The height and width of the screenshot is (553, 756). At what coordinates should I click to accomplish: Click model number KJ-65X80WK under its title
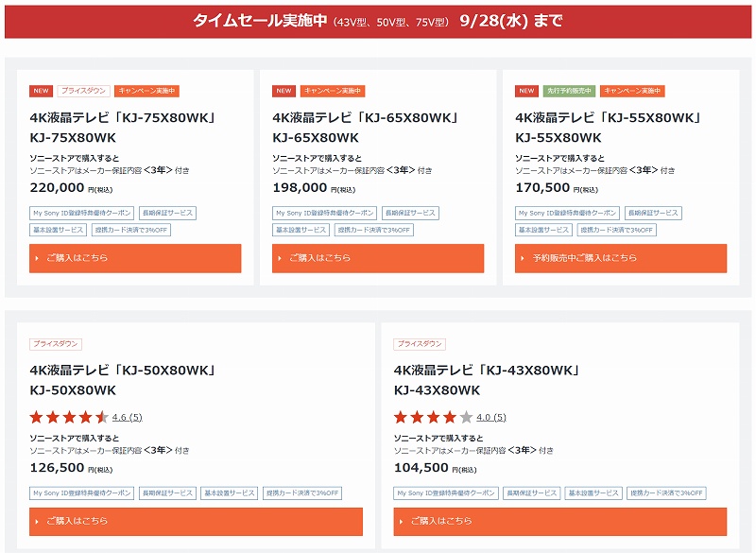tap(316, 138)
